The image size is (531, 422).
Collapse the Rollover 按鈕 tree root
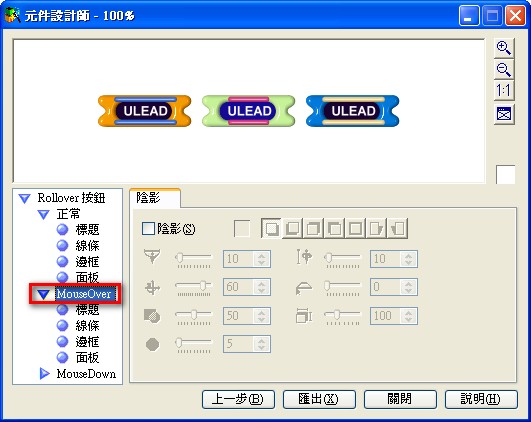tap(24, 198)
